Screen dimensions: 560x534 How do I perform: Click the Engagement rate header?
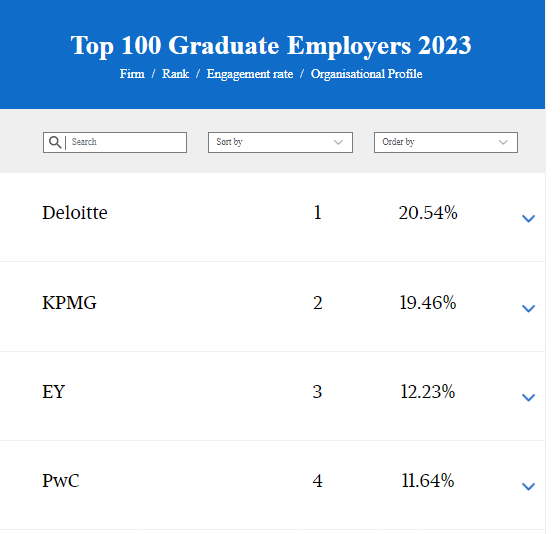[x=250, y=74]
